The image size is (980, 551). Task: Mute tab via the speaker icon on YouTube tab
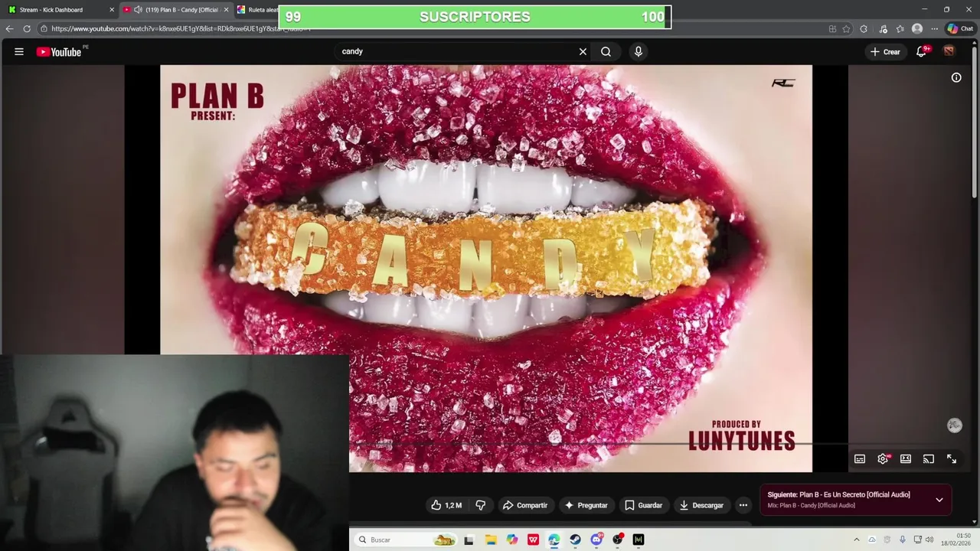coord(138,10)
